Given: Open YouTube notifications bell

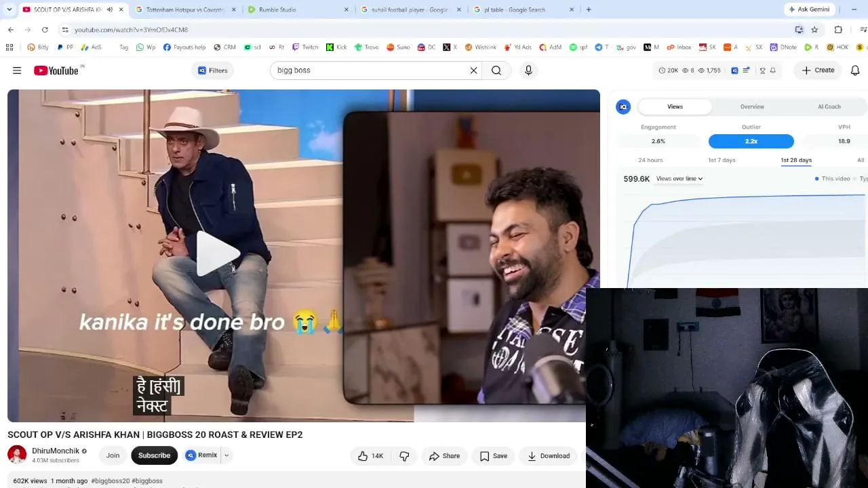Looking at the screenshot, I should [855, 70].
